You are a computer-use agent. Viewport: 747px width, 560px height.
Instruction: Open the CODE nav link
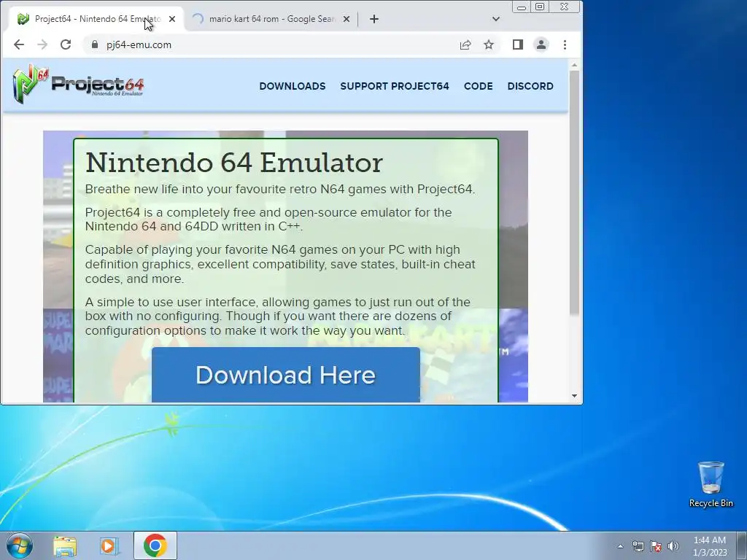coord(479,86)
